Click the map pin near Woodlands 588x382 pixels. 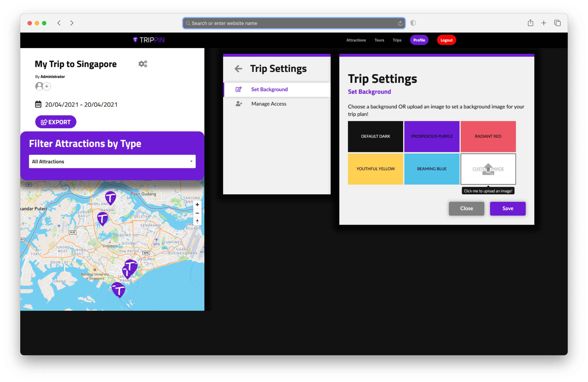[x=110, y=198]
